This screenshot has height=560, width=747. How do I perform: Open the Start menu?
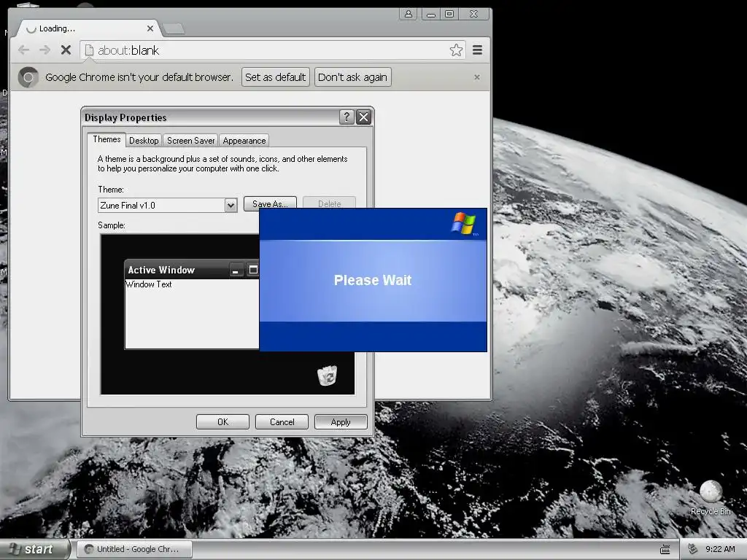pyautogui.click(x=35, y=549)
